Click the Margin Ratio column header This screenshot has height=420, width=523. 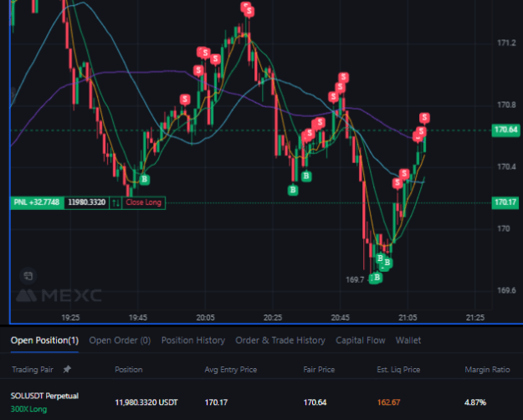(487, 370)
